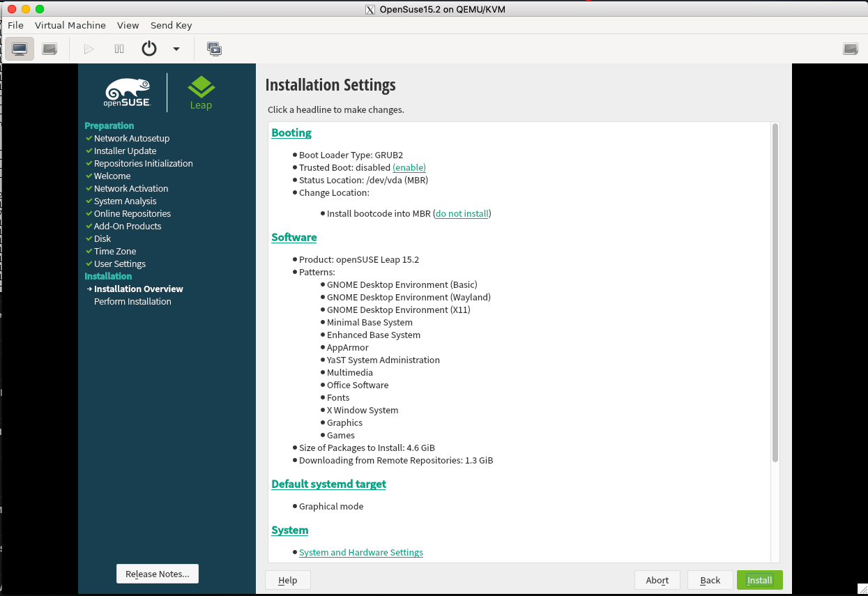Open Release Notes
The height and width of the screenshot is (596, 868).
158,574
